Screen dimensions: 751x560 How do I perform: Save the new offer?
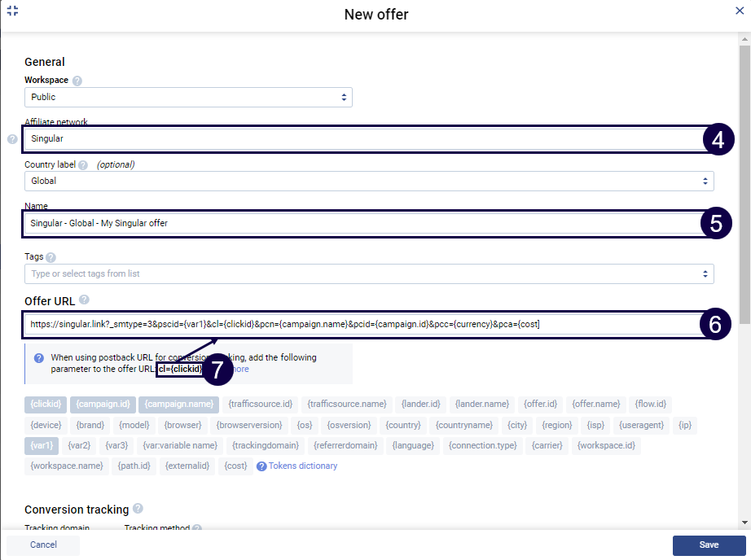pyautogui.click(x=709, y=545)
